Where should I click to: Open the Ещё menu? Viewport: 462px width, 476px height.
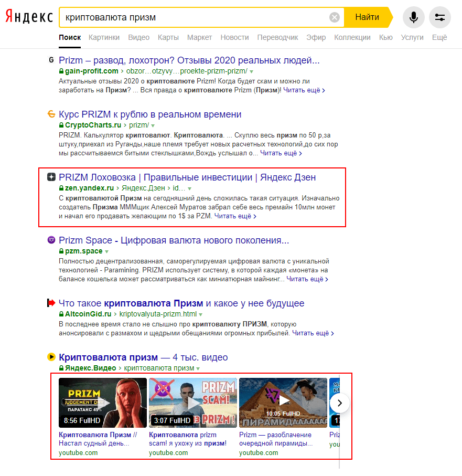click(x=439, y=37)
